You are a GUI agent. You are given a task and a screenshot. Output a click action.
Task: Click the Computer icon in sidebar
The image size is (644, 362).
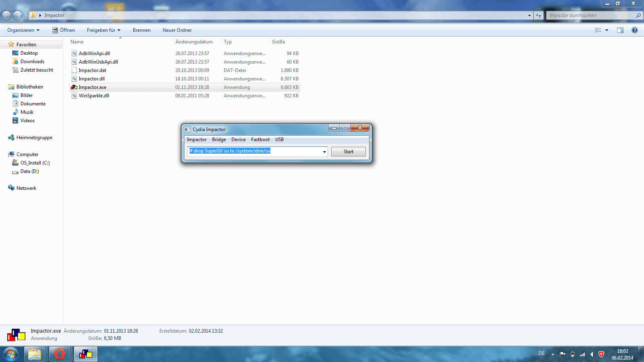coord(11,154)
